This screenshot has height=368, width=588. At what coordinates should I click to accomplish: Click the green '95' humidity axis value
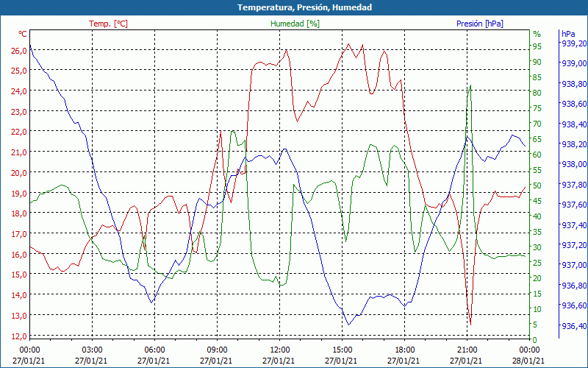[537, 46]
